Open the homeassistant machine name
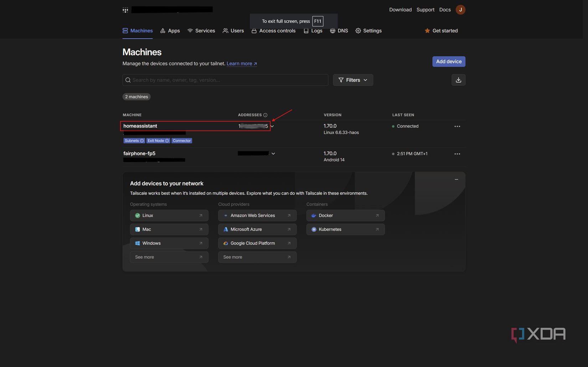This screenshot has width=588, height=367. point(140,126)
